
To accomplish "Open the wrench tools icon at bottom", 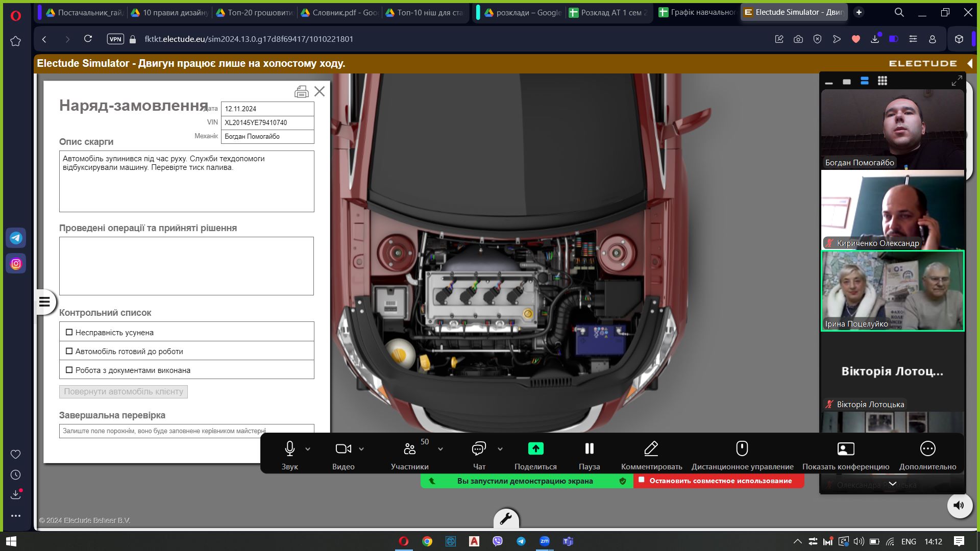I will click(x=506, y=519).
